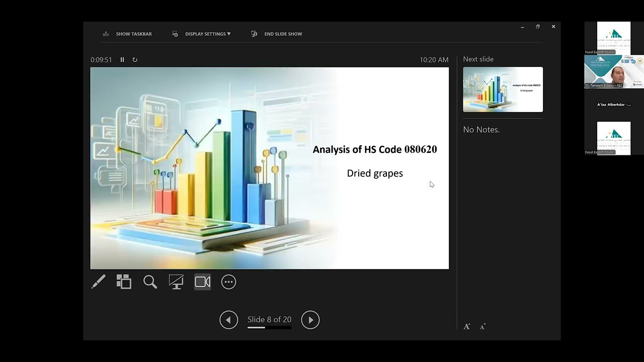Click the No Notes text
Image resolution: width=644 pixels, height=362 pixels.
(481, 129)
